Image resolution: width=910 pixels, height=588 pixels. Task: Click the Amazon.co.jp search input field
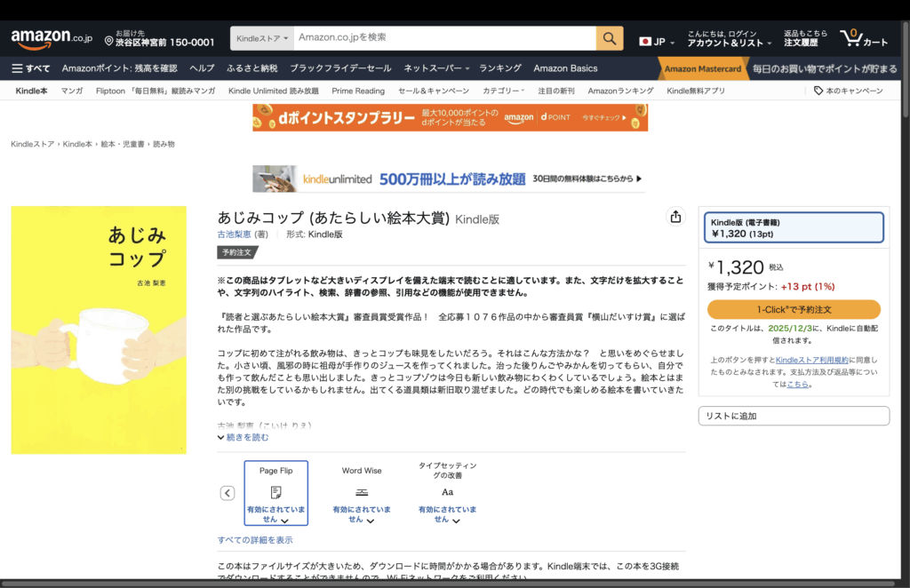tap(444, 38)
